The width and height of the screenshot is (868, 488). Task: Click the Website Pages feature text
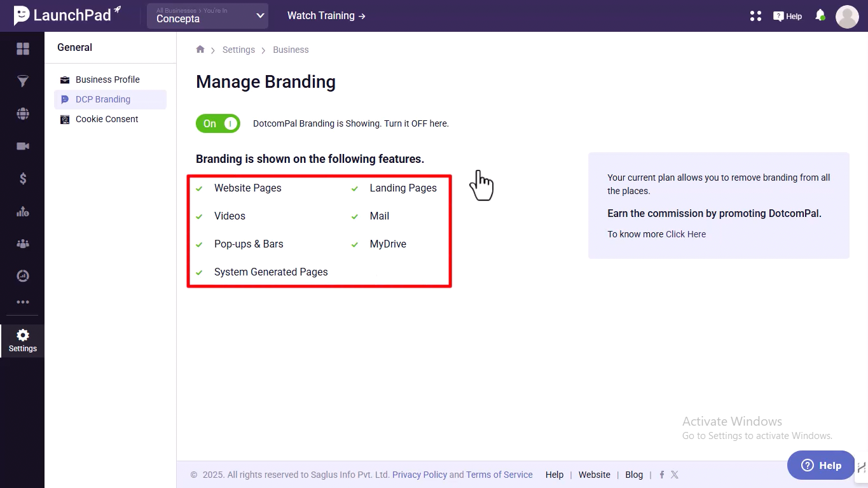[x=247, y=188]
